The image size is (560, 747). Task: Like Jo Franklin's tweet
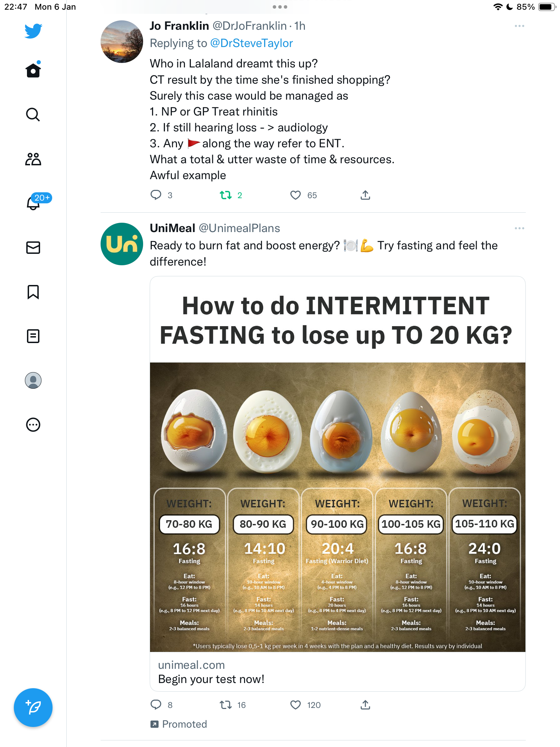(295, 195)
